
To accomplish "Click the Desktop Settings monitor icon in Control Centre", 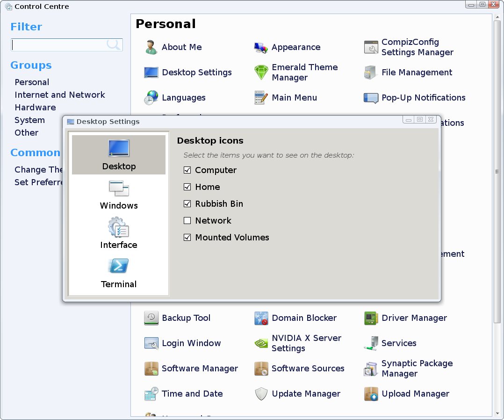I will click(x=151, y=72).
